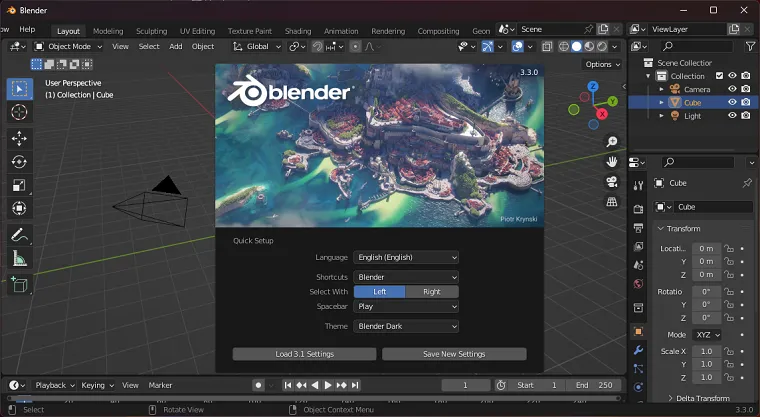The image size is (760, 417).
Task: Switch to the Shading workspace tab
Action: 298,31
